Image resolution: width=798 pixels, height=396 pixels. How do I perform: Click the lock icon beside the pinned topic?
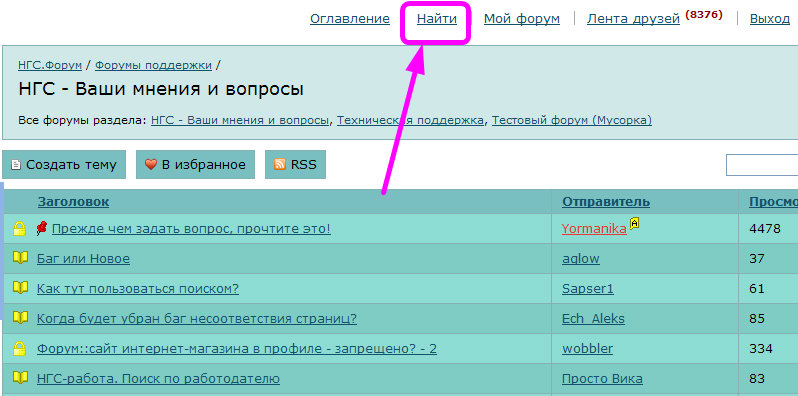tap(19, 229)
